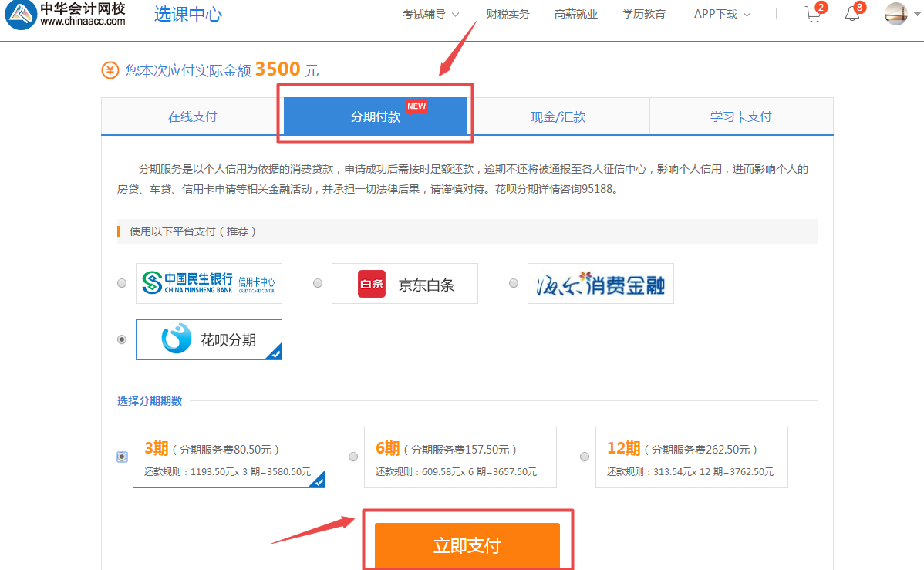Click the notification bell icon
This screenshot has height=570, width=924.
pyautogui.click(x=852, y=14)
